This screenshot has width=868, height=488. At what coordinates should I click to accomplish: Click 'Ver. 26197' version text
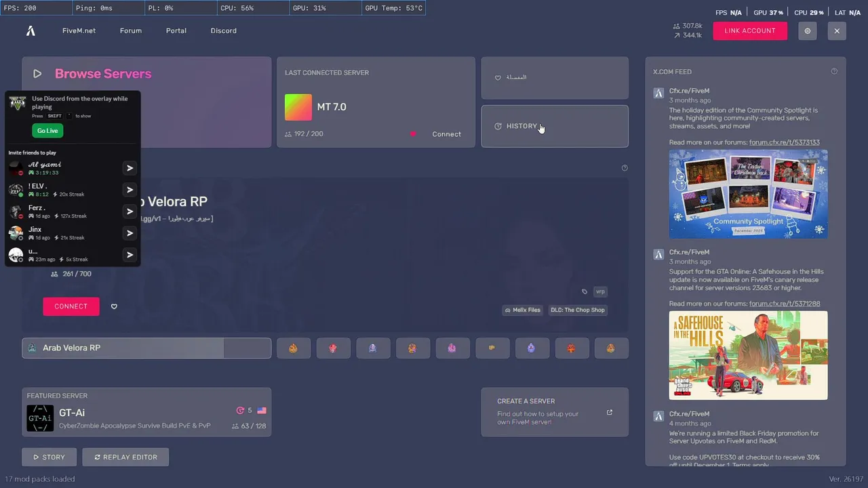[846, 479]
